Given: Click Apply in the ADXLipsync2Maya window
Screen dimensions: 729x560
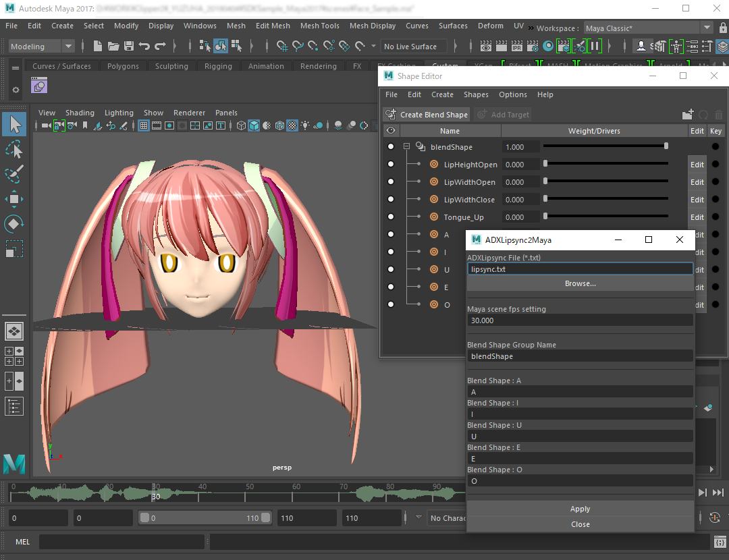Looking at the screenshot, I should 580,509.
